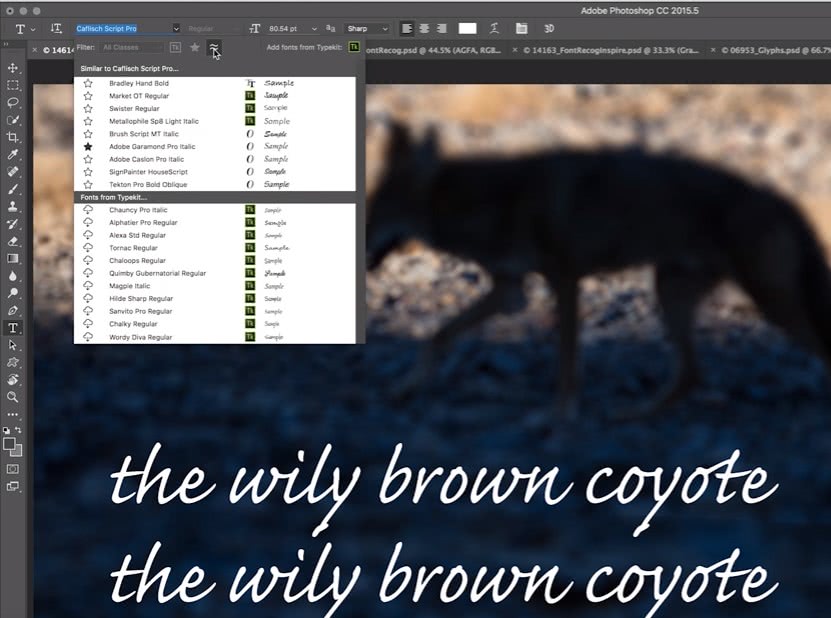Toggle text orientation button
The image size is (831, 618).
[56, 29]
